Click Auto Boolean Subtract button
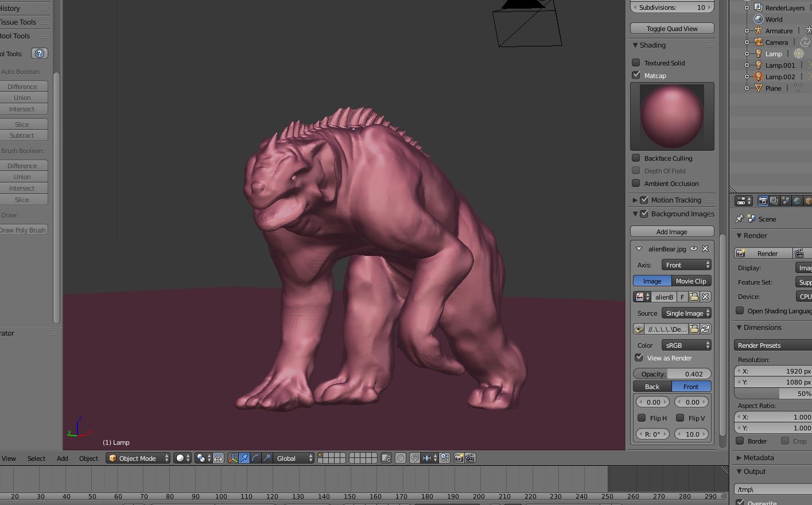 [x=23, y=135]
